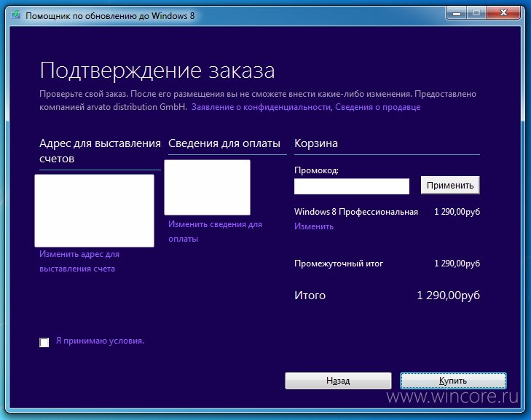Click 'Изменить адрес для выставления счета' link
The height and width of the screenshot is (420, 531).
click(79, 261)
